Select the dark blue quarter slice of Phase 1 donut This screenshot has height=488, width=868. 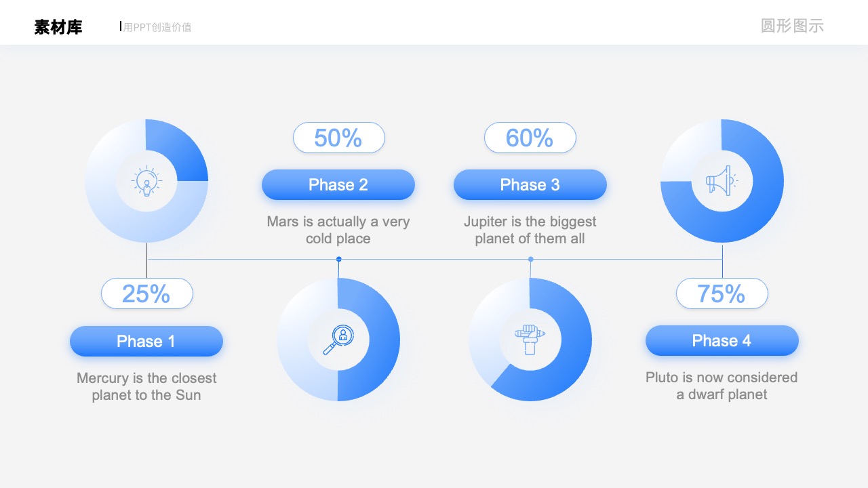[x=175, y=151]
